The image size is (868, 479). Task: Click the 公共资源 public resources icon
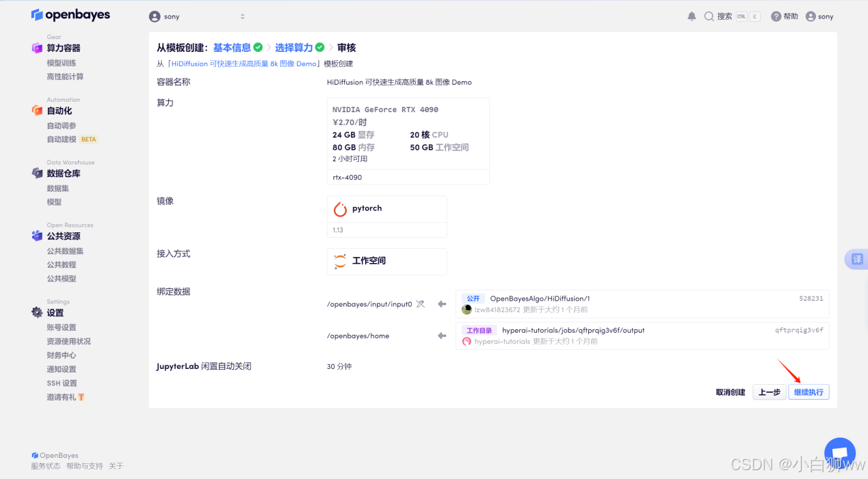38,236
